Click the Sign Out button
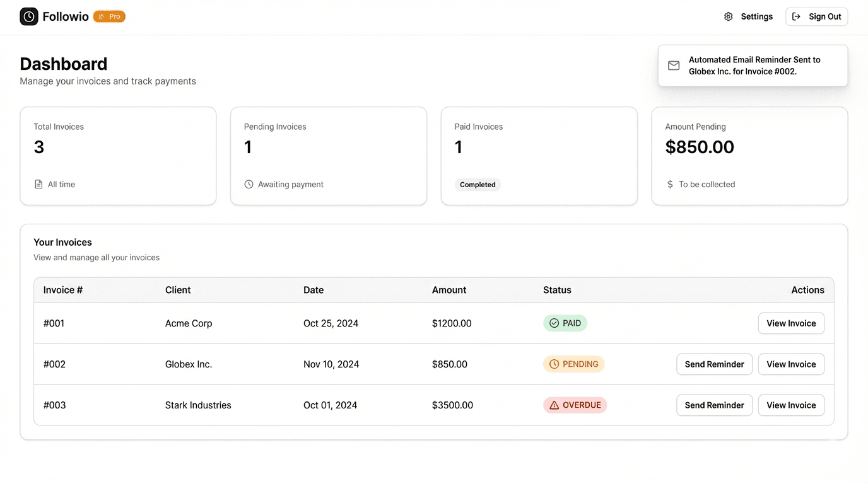This screenshot has width=868, height=484. pyautogui.click(x=816, y=16)
